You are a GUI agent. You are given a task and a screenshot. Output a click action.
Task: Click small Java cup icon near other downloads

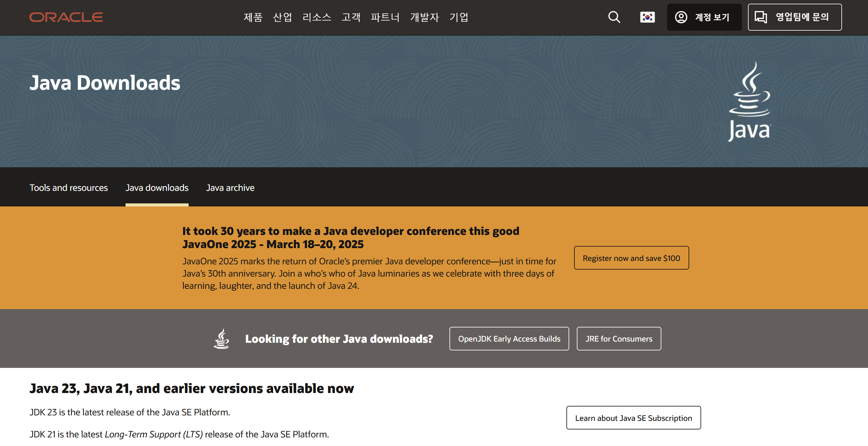coord(221,339)
